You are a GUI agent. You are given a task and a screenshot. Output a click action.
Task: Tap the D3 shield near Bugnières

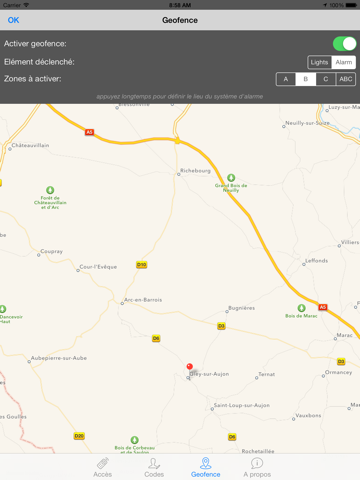(x=221, y=326)
